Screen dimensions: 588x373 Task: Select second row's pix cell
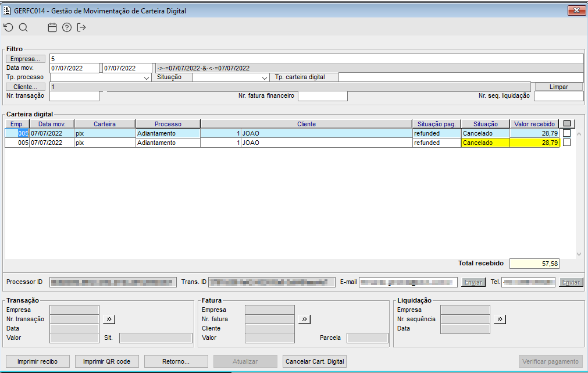coord(105,143)
